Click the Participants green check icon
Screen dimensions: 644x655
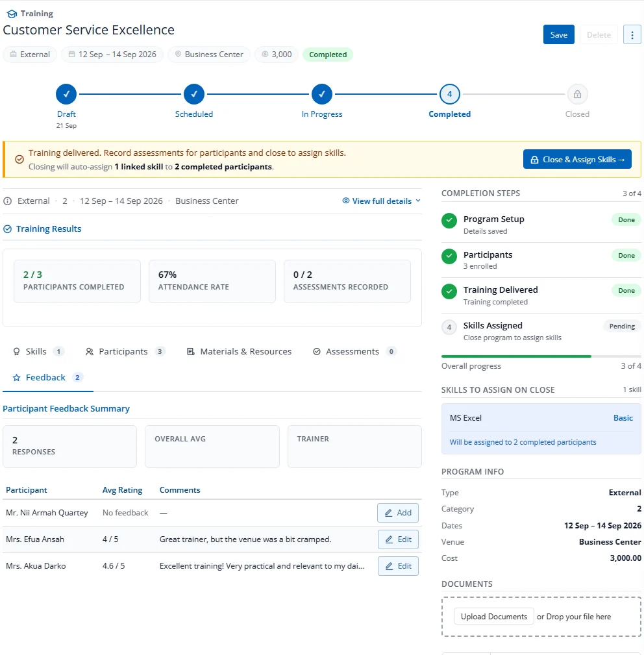(449, 256)
